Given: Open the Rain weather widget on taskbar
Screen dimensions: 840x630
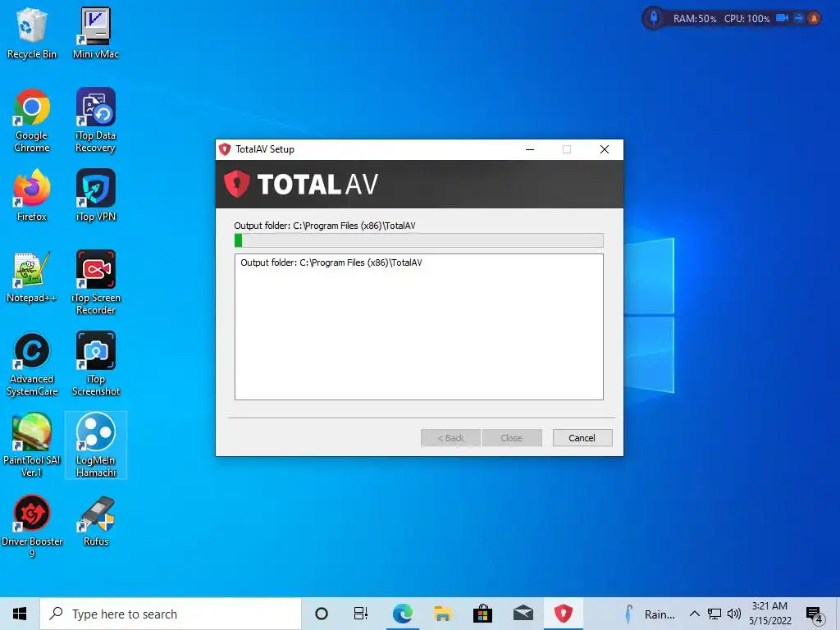Looking at the screenshot, I should pos(650,614).
